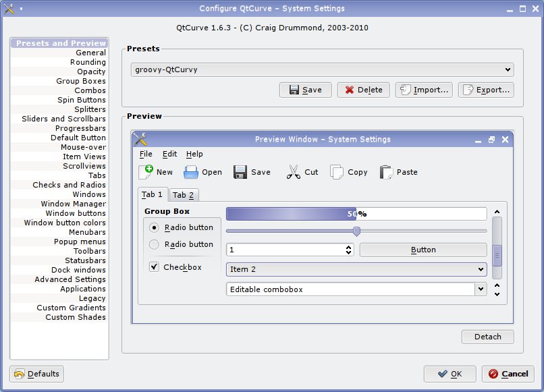Select Presets and Preview category
The width and height of the screenshot is (544, 392).
tap(59, 43)
